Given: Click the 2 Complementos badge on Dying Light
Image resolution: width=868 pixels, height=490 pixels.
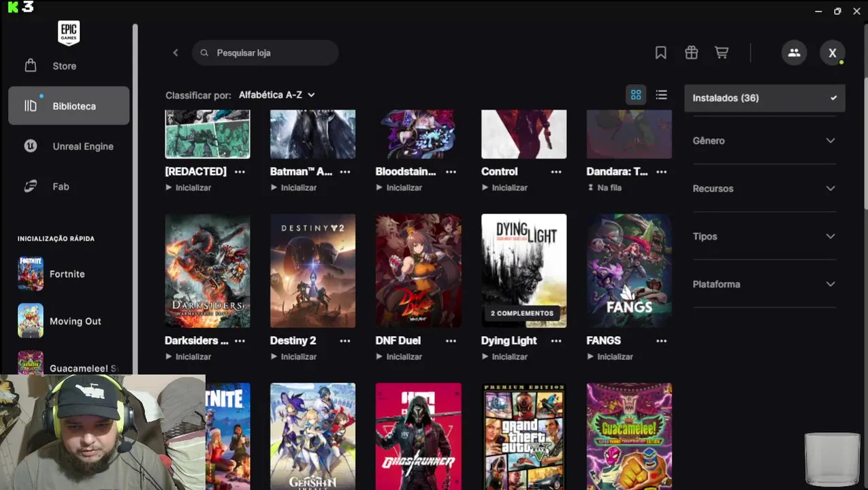Looking at the screenshot, I should click(522, 313).
